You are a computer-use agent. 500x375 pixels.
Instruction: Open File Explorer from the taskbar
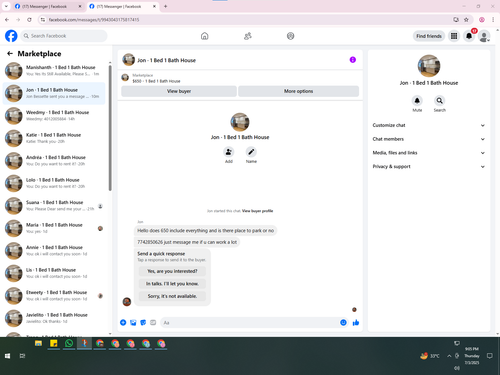[x=38, y=343]
